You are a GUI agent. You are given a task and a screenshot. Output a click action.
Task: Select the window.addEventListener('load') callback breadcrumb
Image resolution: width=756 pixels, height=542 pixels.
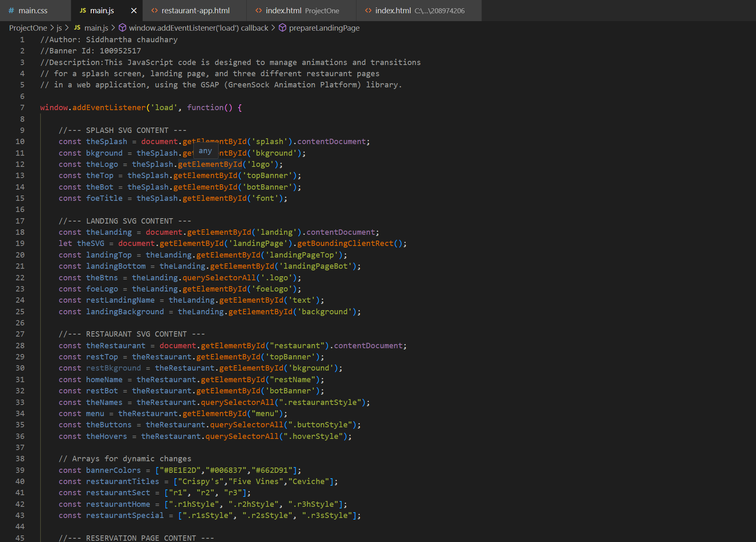click(x=198, y=28)
